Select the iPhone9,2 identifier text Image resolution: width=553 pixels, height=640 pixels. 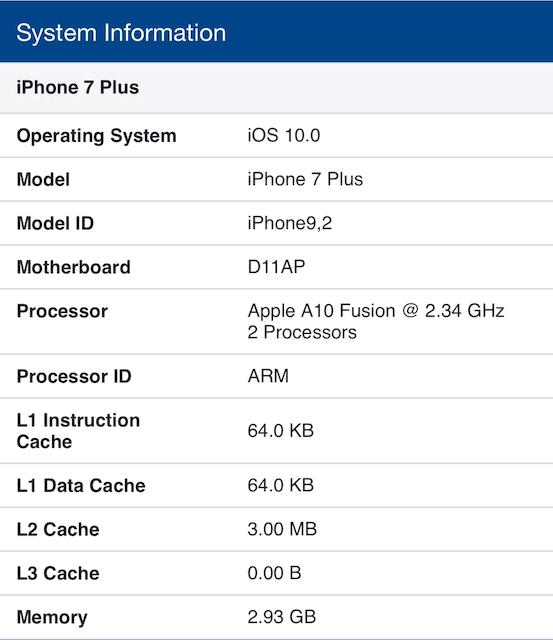coord(289,223)
